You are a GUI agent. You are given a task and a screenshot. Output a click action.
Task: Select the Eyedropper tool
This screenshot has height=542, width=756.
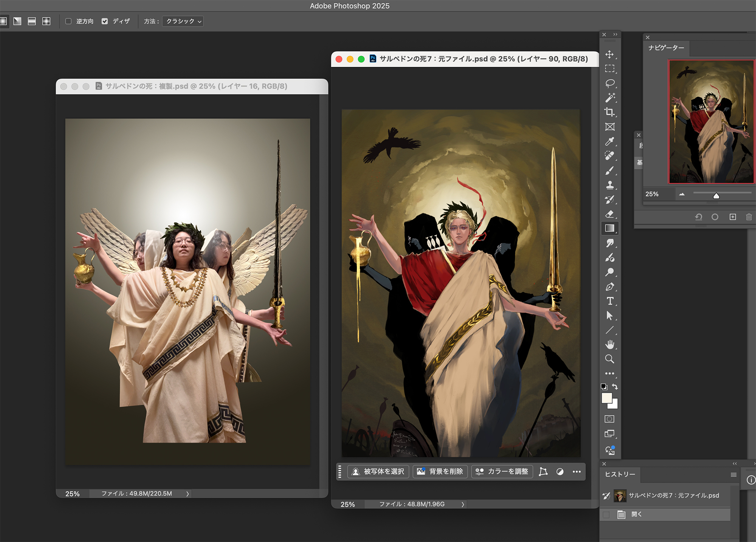pos(609,141)
